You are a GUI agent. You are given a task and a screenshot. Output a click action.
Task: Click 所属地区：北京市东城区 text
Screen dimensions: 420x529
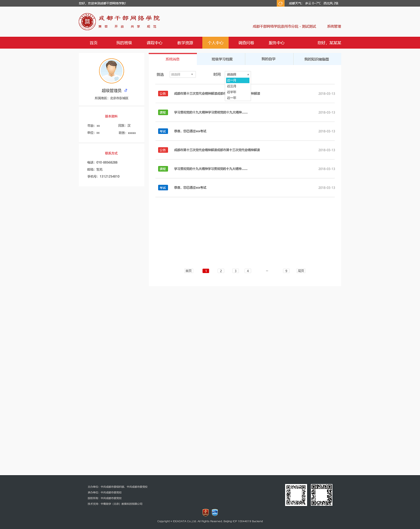click(112, 98)
